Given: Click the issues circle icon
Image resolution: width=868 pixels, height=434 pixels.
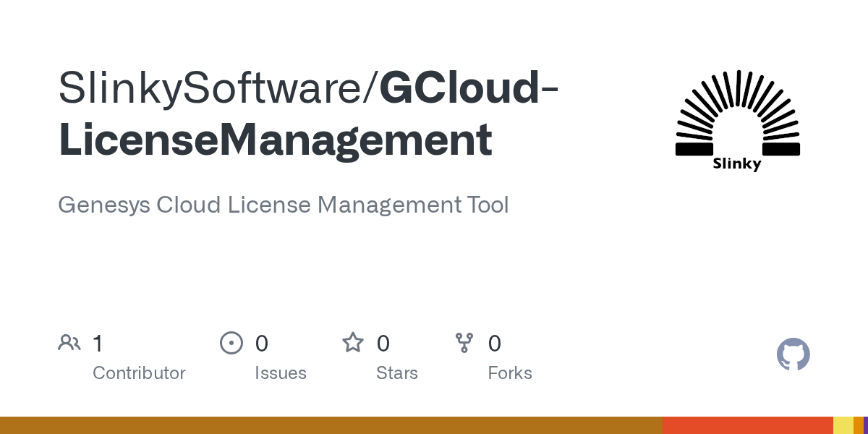Looking at the screenshot, I should (x=231, y=343).
